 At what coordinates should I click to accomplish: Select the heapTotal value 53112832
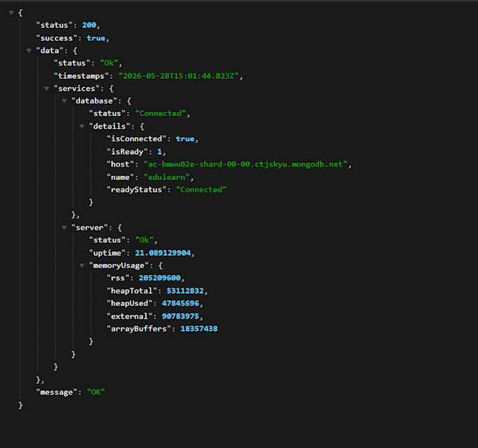[185, 291]
